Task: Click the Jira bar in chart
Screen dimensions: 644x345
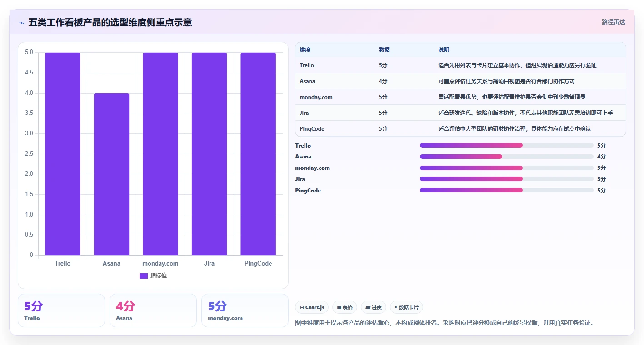Action: click(x=209, y=154)
